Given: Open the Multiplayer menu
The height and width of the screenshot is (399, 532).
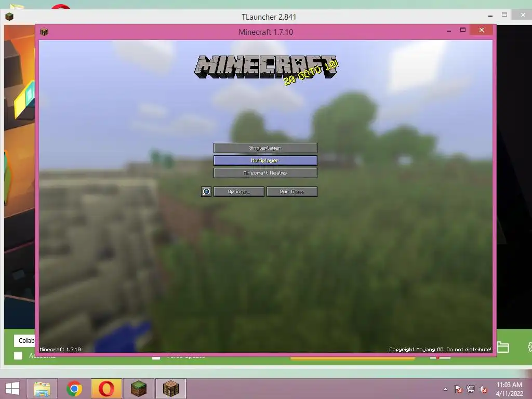Looking at the screenshot, I should click(265, 161).
